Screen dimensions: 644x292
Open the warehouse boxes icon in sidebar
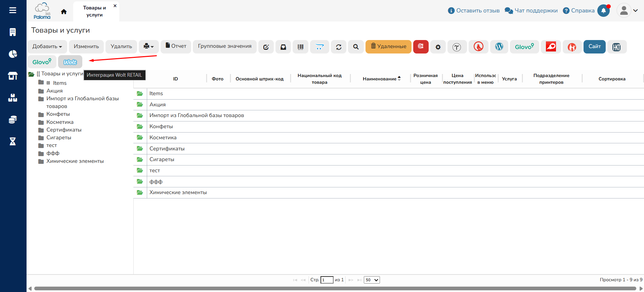13,98
